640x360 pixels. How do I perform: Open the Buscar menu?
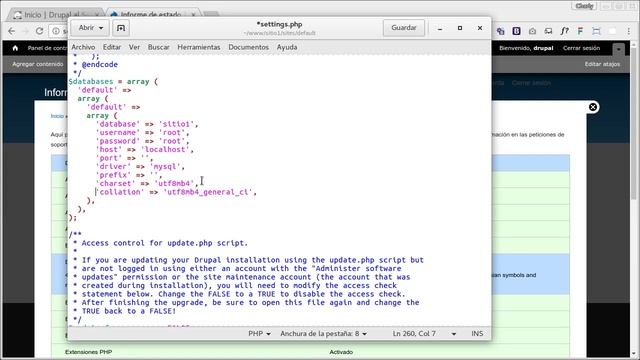pyautogui.click(x=159, y=47)
